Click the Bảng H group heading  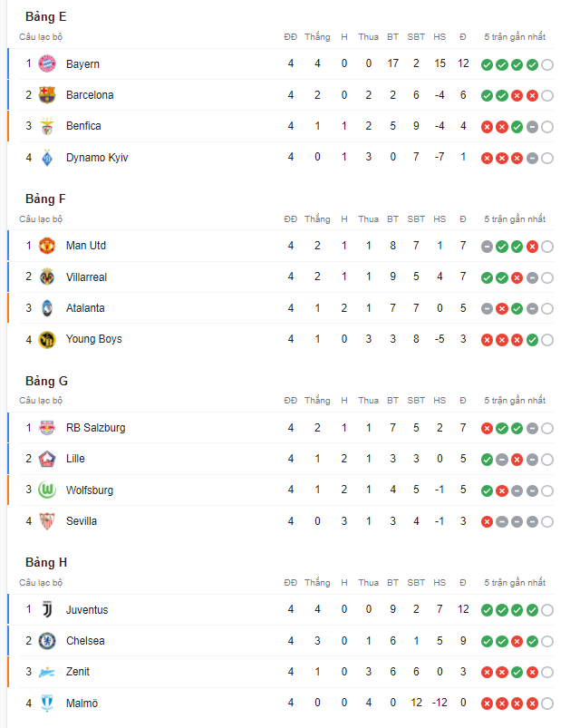click(46, 563)
